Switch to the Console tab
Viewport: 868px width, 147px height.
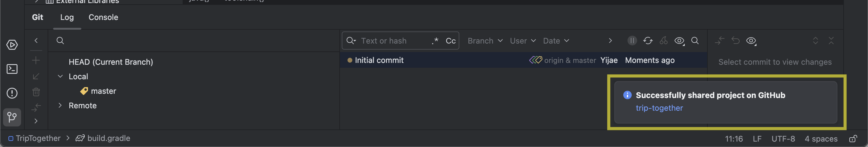pos(103,17)
